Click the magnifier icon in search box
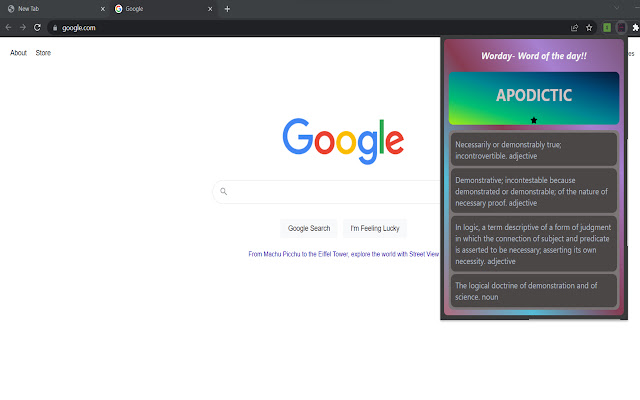The width and height of the screenshot is (640, 400). (224, 191)
